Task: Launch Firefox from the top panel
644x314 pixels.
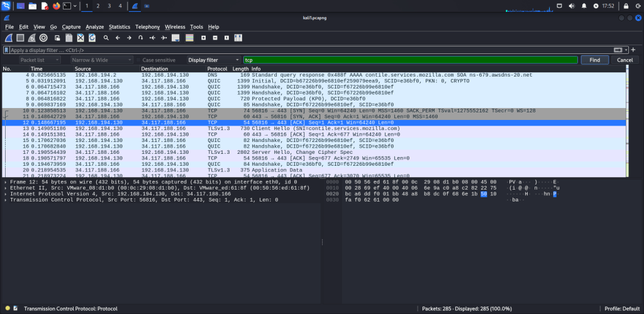Action: point(56,6)
